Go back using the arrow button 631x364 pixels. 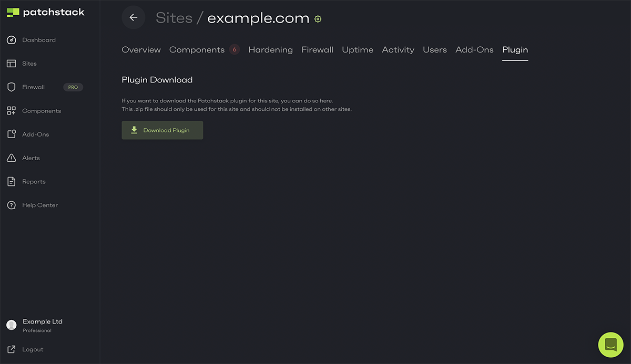[x=134, y=17]
